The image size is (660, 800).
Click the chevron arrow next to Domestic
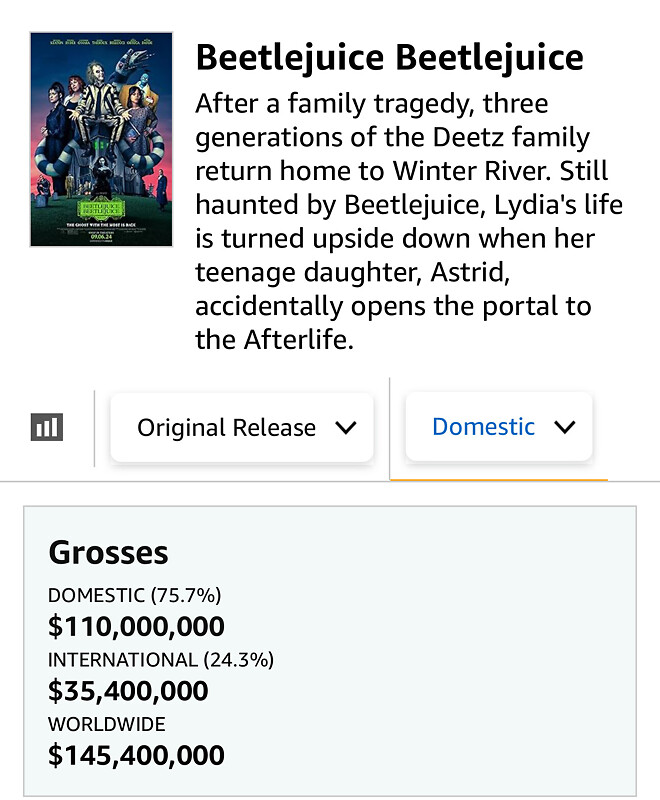(565, 427)
